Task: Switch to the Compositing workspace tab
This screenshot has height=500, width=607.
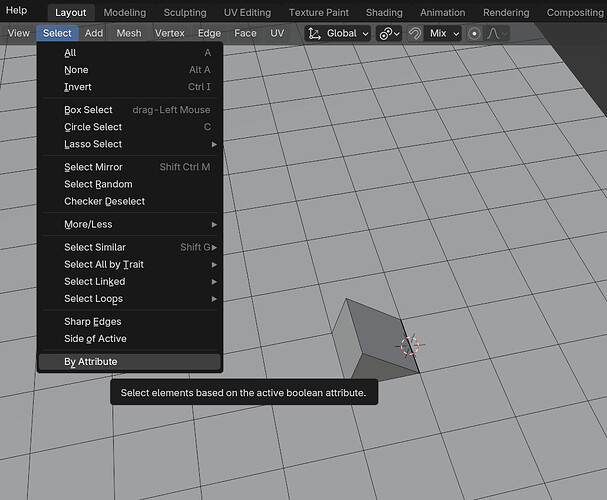Action: pos(575,13)
